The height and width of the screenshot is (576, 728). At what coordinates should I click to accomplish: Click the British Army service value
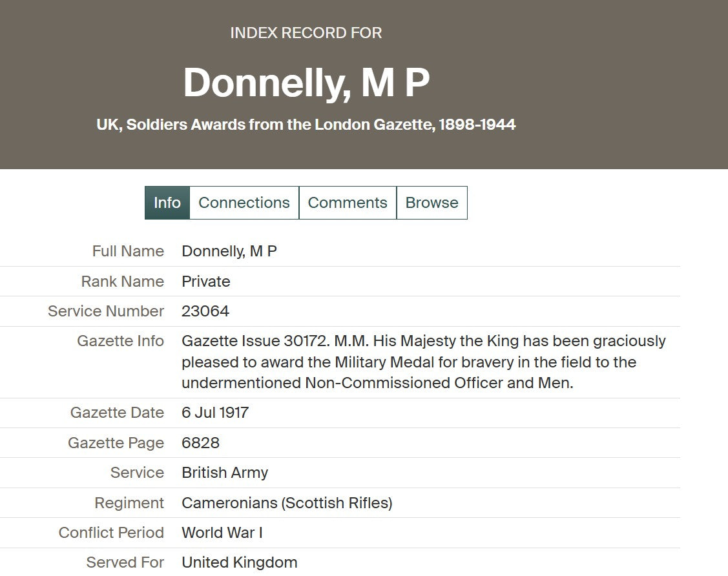pyautogui.click(x=225, y=473)
